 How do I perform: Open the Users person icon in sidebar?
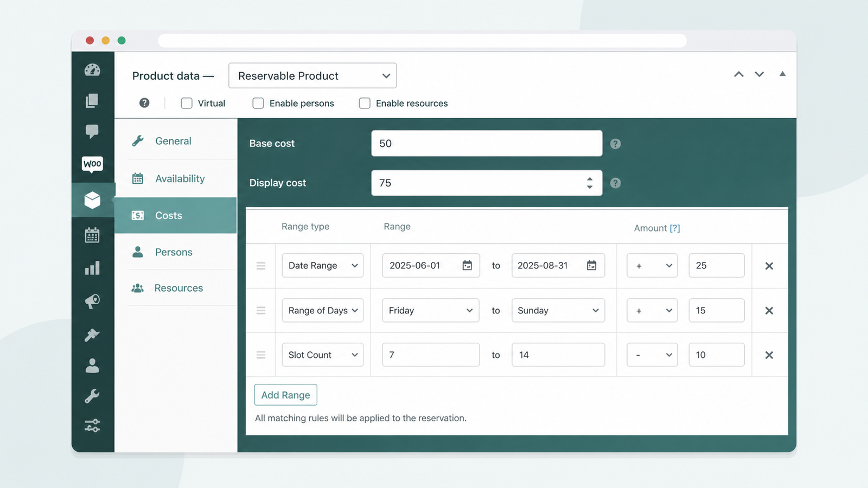92,366
